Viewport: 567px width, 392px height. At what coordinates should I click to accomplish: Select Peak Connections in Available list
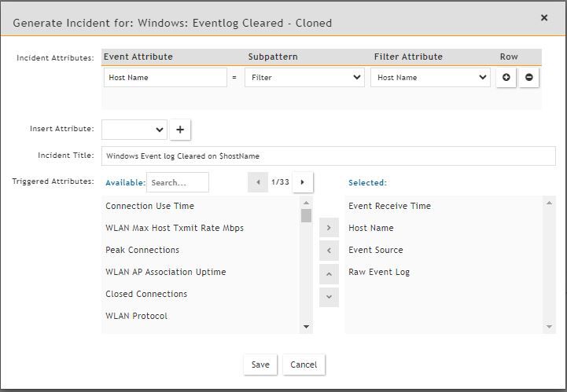[142, 250]
